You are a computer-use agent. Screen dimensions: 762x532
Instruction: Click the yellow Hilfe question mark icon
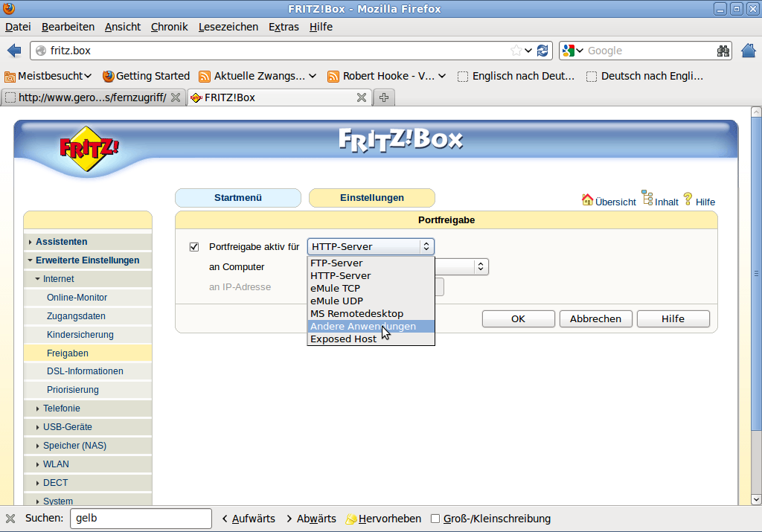689,199
